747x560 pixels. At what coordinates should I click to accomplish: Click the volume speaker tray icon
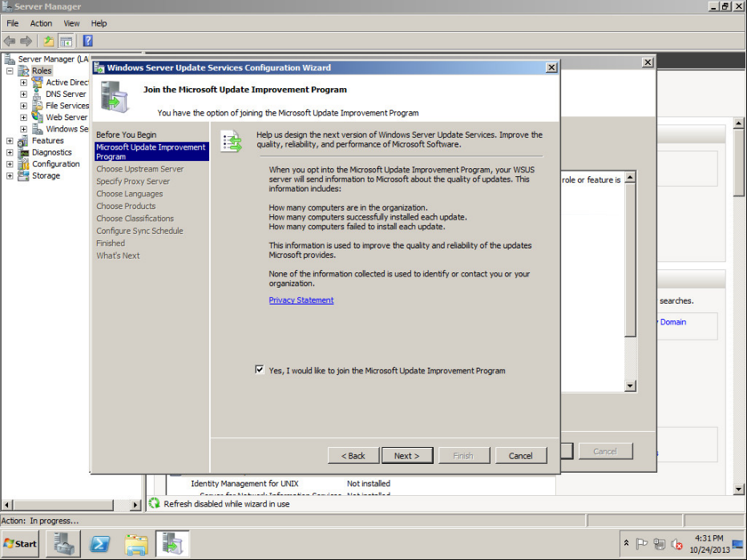676,544
